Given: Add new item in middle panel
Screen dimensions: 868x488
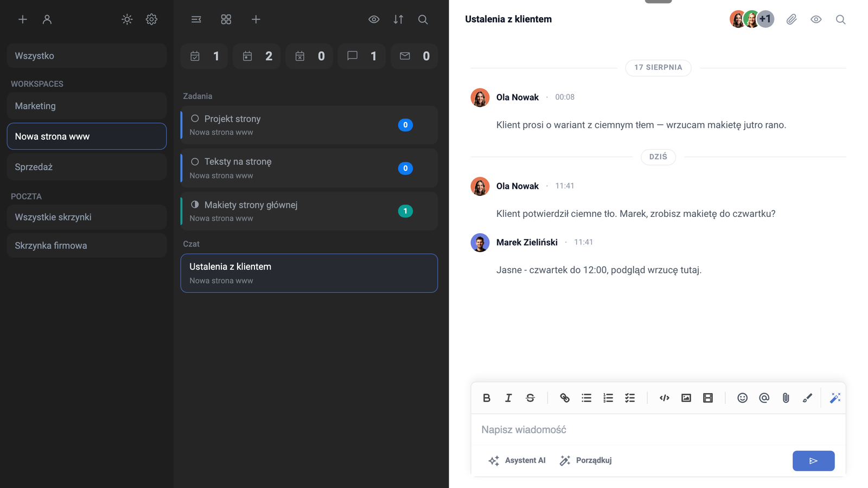Looking at the screenshot, I should [256, 20].
